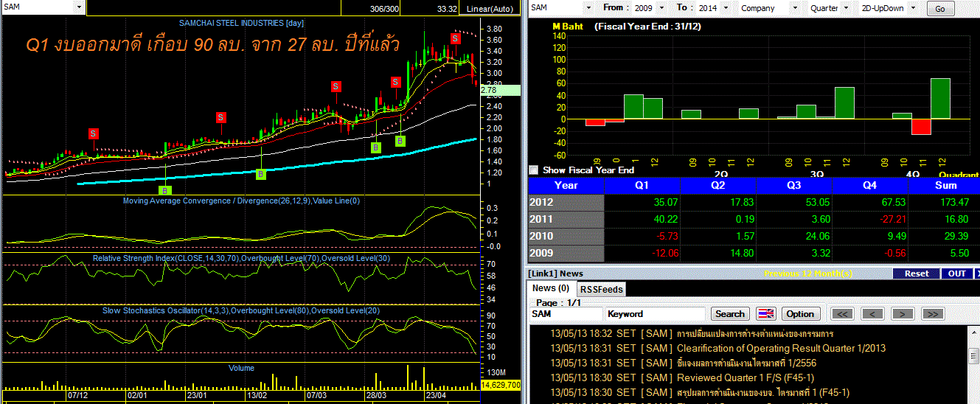Screen dimensions: 980x404
Task: Click the Relative Strength Index indicator title
Action: (240, 258)
